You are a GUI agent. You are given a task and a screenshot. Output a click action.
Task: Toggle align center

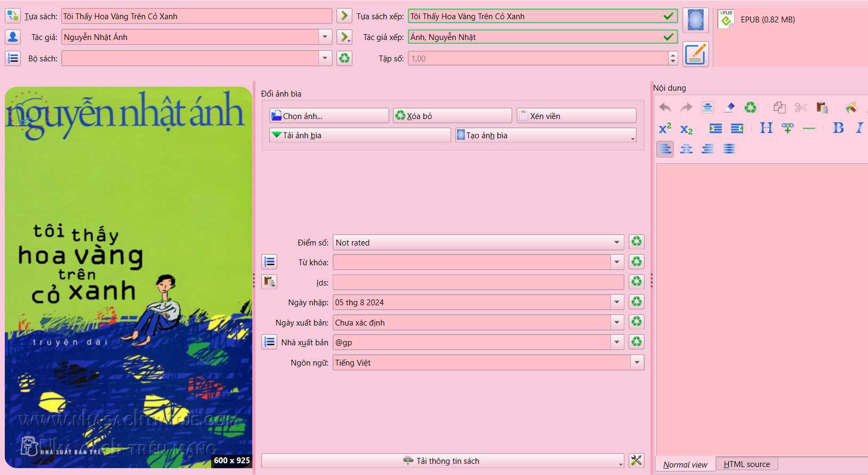pos(686,149)
